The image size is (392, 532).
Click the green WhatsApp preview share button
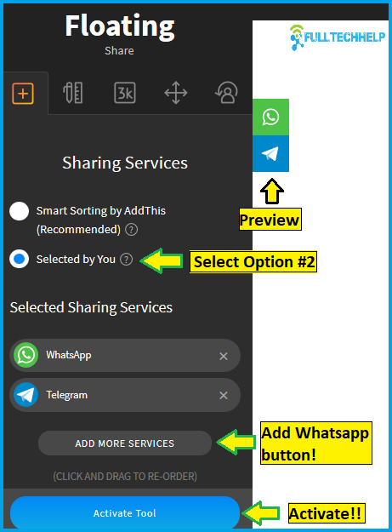pyautogui.click(x=270, y=117)
